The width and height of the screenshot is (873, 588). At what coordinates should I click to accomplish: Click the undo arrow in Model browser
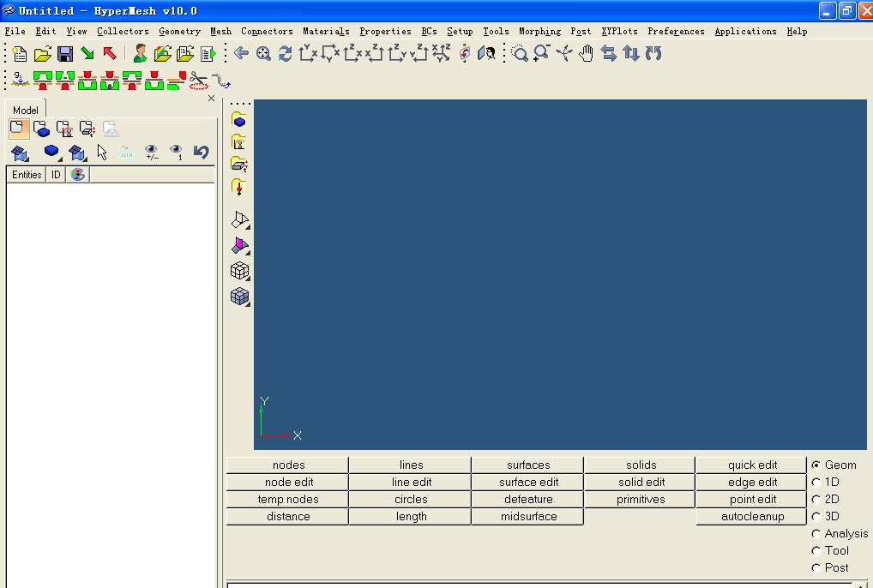201,153
